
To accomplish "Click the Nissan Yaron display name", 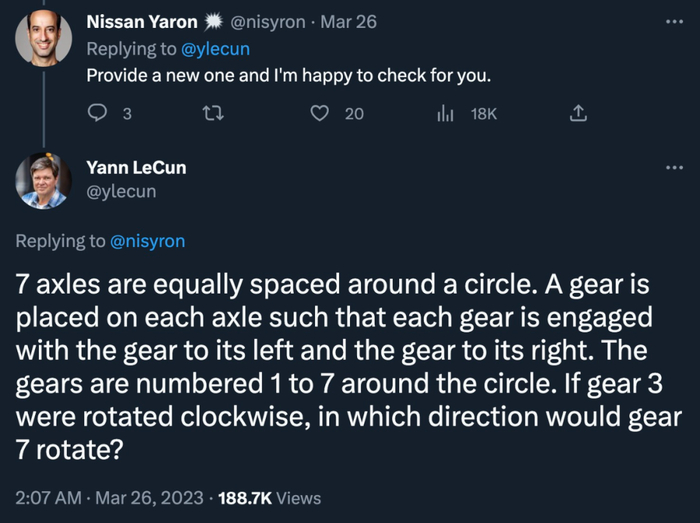I will pyautogui.click(x=142, y=22).
